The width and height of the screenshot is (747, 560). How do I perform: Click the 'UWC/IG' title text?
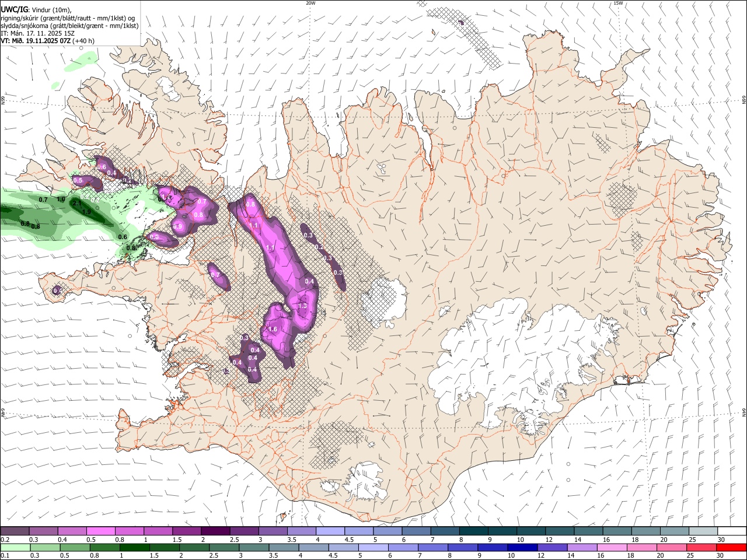13,9
